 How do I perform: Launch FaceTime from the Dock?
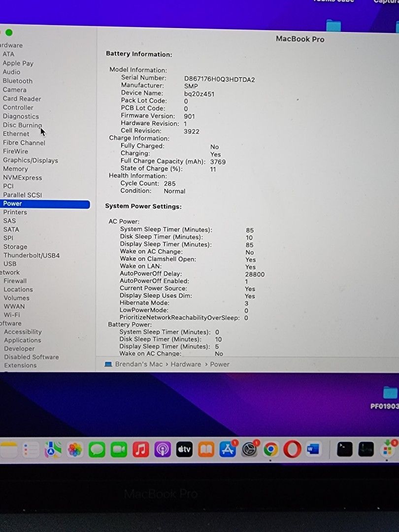click(x=119, y=450)
